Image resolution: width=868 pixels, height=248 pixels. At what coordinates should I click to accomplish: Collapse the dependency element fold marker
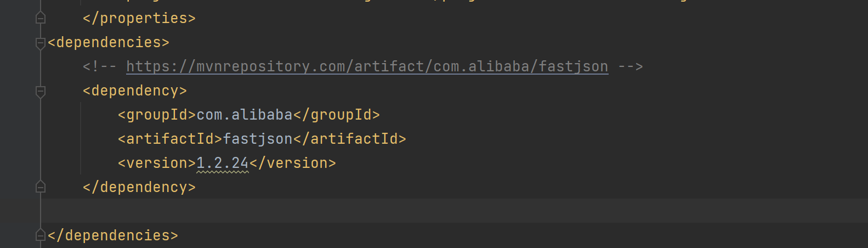[40, 91]
